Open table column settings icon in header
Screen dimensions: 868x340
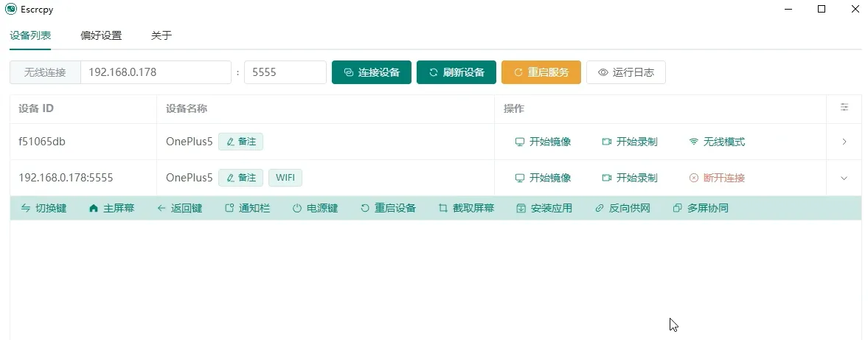click(x=844, y=108)
